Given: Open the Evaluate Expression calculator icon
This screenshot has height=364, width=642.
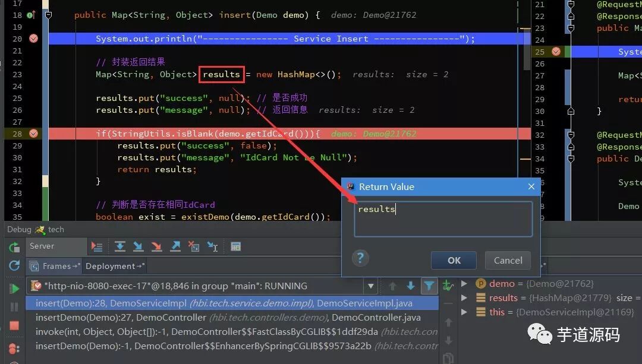Looking at the screenshot, I should [236, 246].
